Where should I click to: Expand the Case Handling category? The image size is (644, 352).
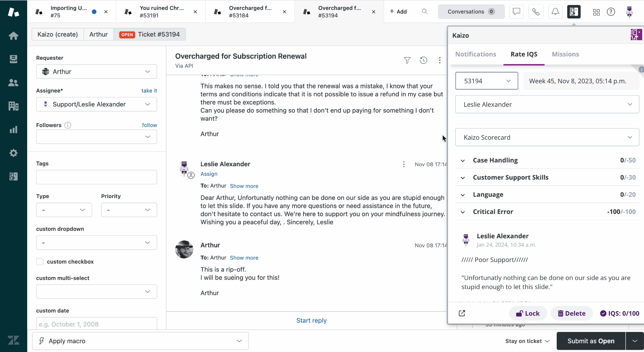(463, 160)
